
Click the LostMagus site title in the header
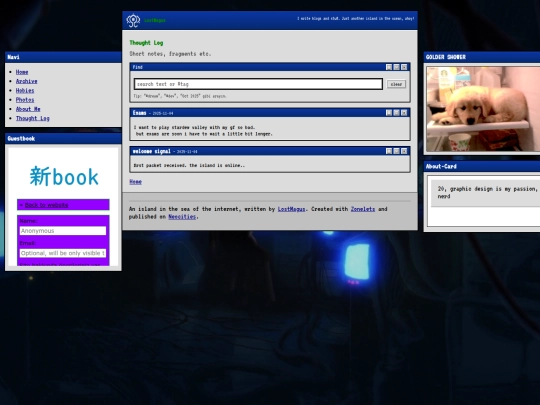(155, 20)
